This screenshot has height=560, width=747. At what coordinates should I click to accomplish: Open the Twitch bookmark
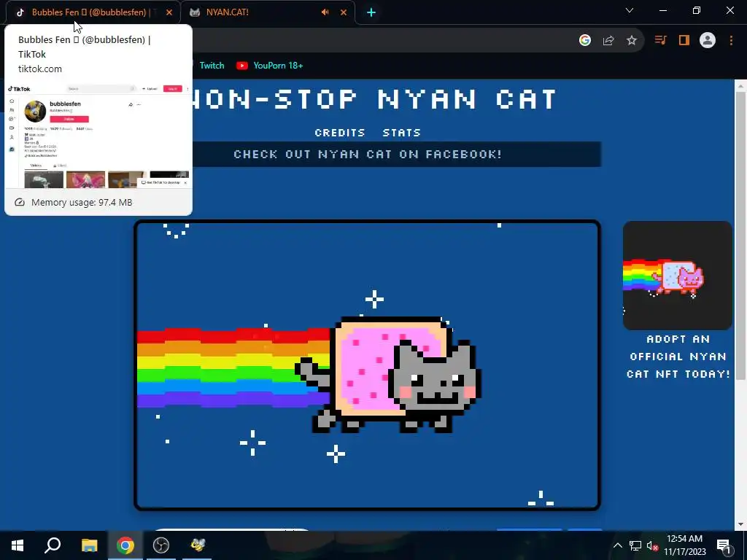click(x=212, y=66)
